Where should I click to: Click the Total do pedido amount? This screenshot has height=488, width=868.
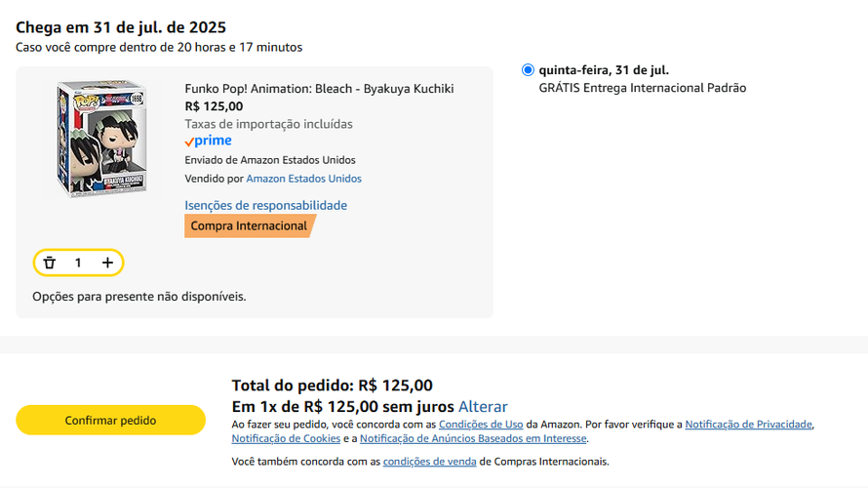(395, 386)
